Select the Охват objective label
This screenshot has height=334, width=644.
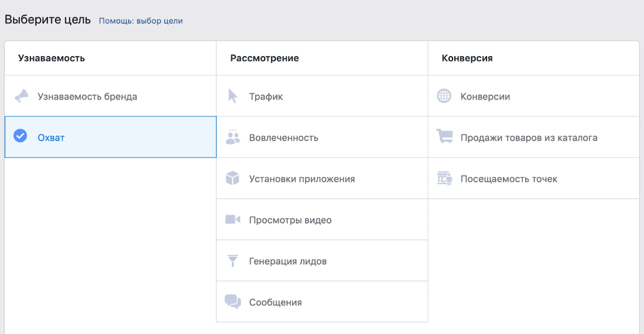click(51, 138)
